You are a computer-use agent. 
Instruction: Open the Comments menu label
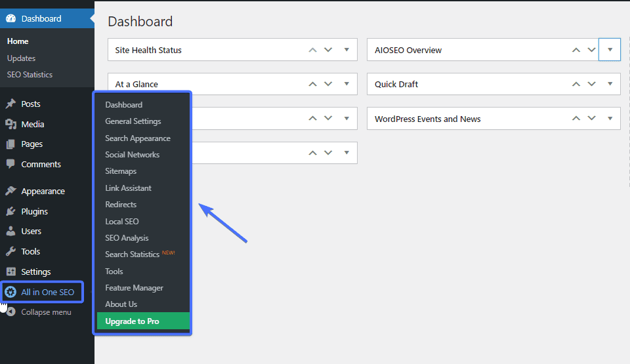click(41, 164)
